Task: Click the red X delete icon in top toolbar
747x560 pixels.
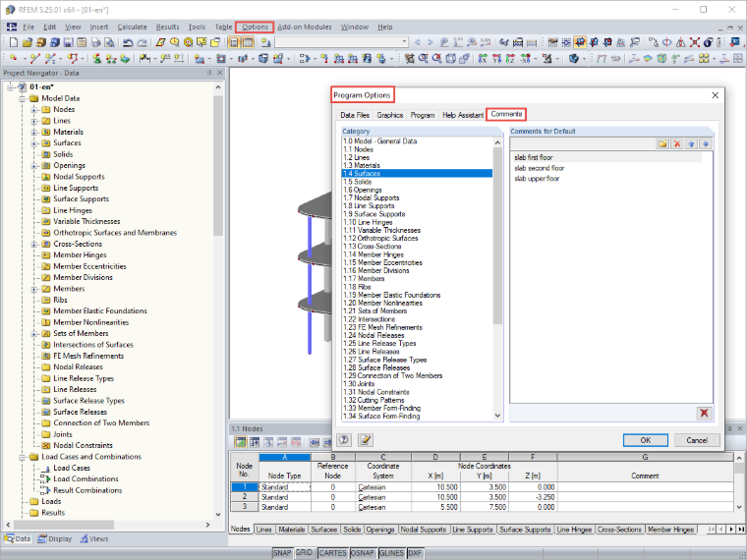Action: click(x=695, y=43)
